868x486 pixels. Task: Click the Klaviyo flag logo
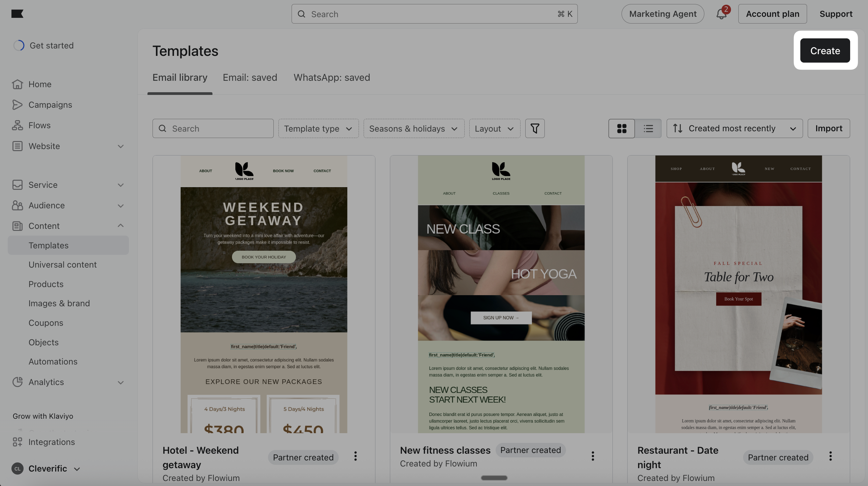pyautogui.click(x=17, y=13)
